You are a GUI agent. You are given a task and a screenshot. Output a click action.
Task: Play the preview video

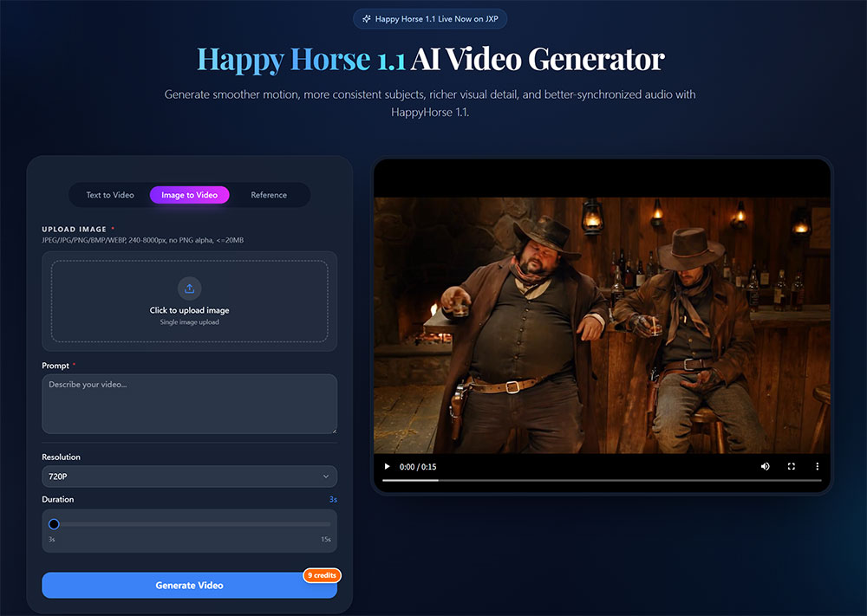(387, 467)
